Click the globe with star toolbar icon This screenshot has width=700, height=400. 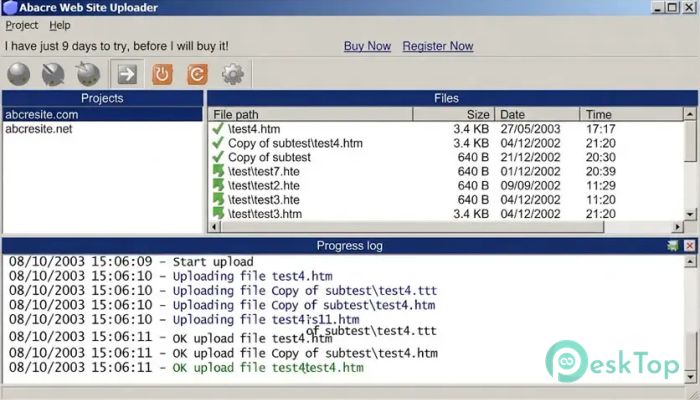[x=88, y=74]
